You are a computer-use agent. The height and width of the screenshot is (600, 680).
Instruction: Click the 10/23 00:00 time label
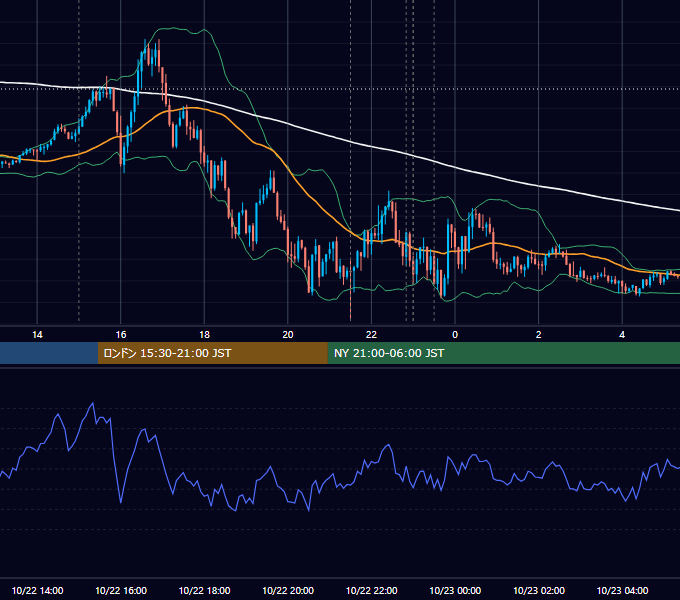(x=455, y=590)
